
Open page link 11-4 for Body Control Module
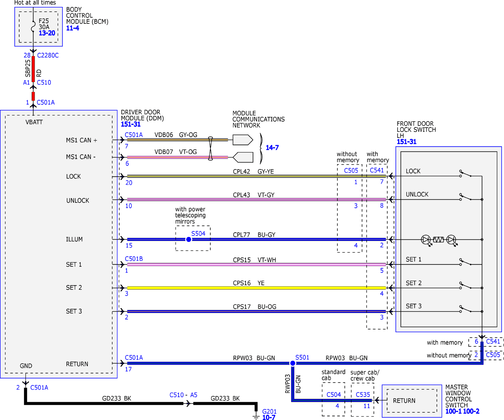coord(72,28)
